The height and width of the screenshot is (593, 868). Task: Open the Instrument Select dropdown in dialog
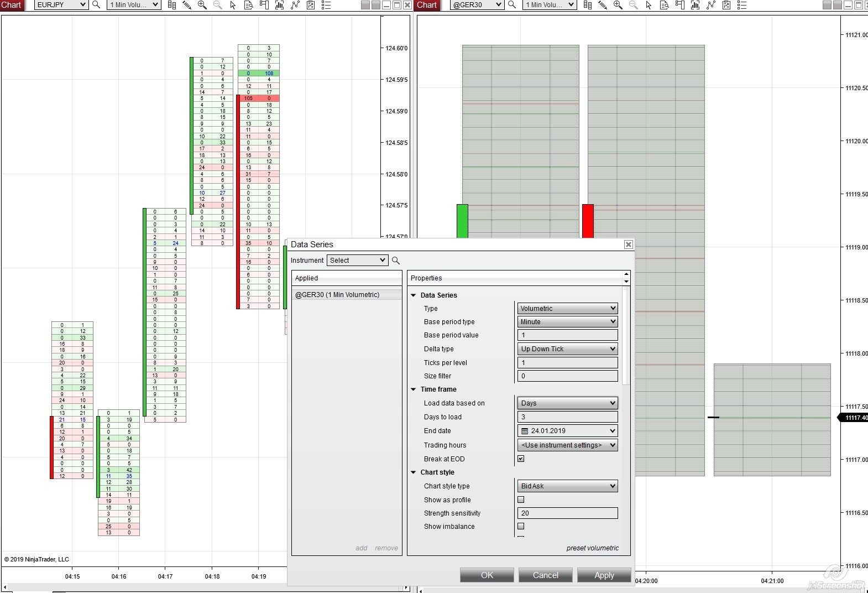[357, 261]
